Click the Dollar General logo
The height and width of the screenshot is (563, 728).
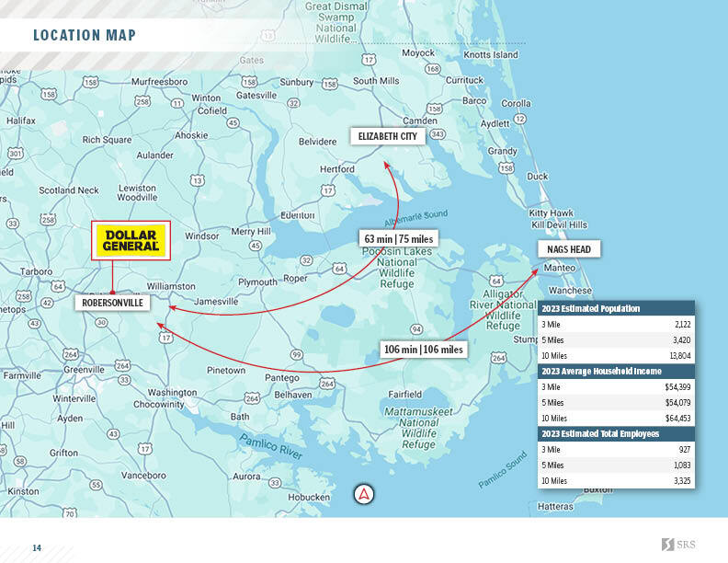coord(130,240)
